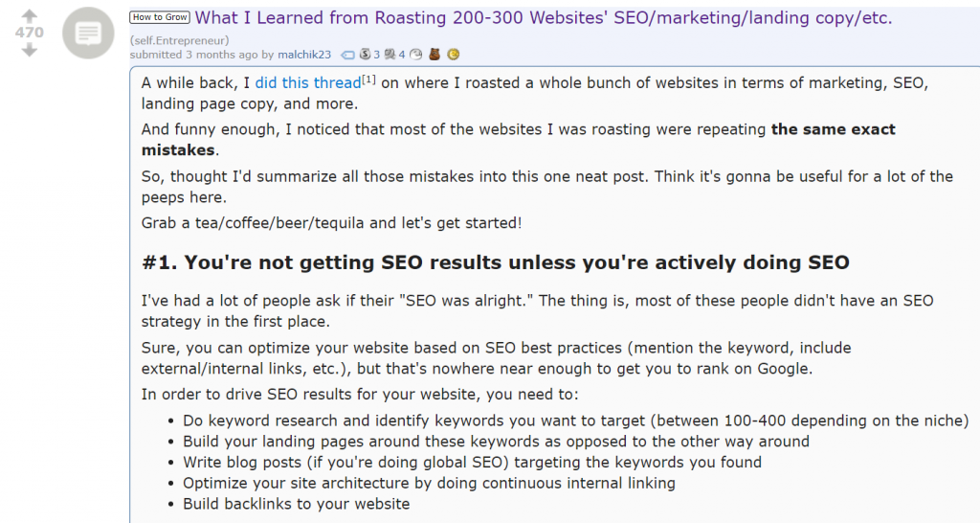Viewport: 980px width, 523px height.
Task: Click the user tag icon beside malchik23
Action: pyautogui.click(x=347, y=55)
